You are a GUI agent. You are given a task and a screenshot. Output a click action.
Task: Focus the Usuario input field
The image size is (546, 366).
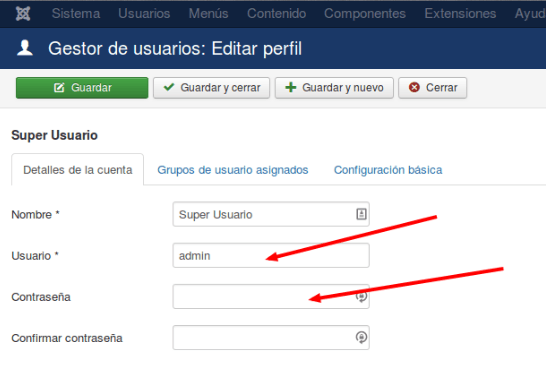pyautogui.click(x=271, y=256)
